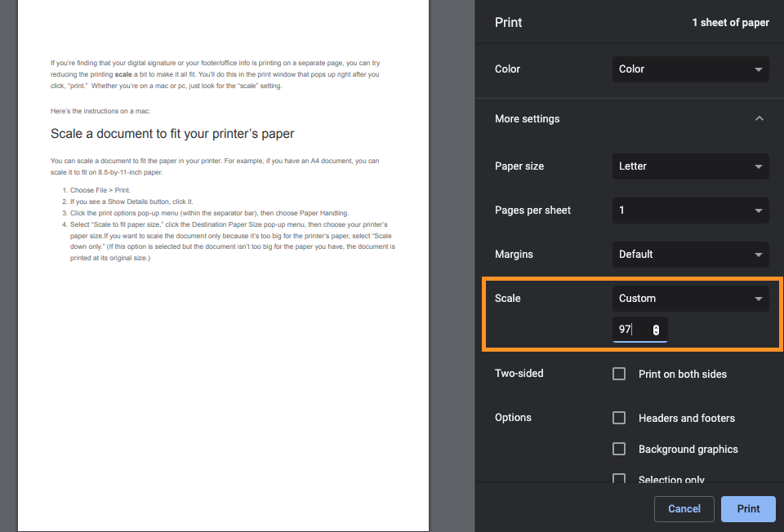Enable Background graphics checkbox
This screenshot has height=532, width=784.
(619, 449)
